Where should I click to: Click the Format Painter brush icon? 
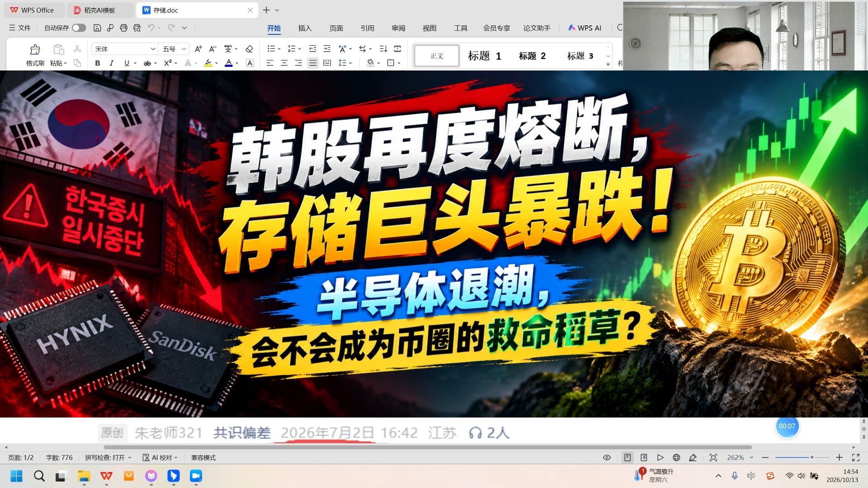(x=35, y=49)
